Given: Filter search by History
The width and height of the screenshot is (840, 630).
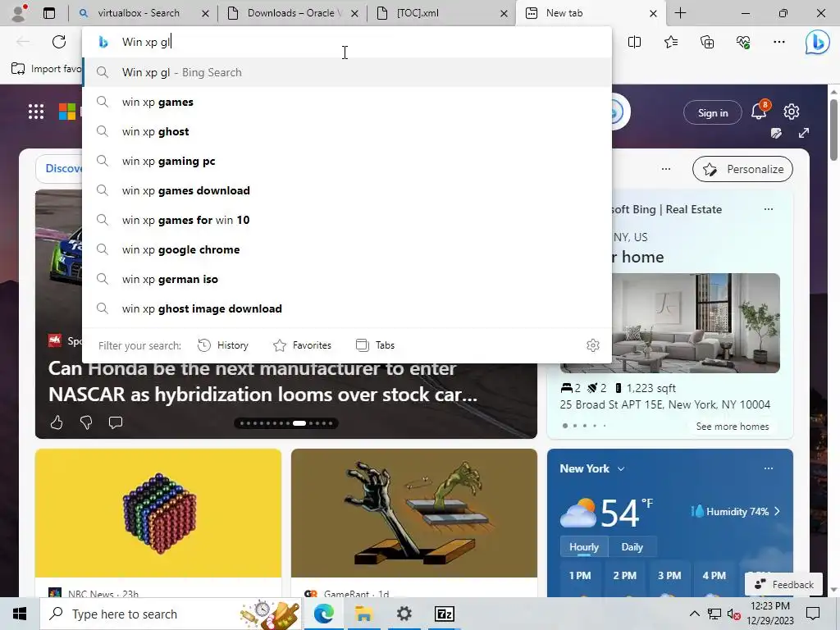Looking at the screenshot, I should (x=223, y=345).
